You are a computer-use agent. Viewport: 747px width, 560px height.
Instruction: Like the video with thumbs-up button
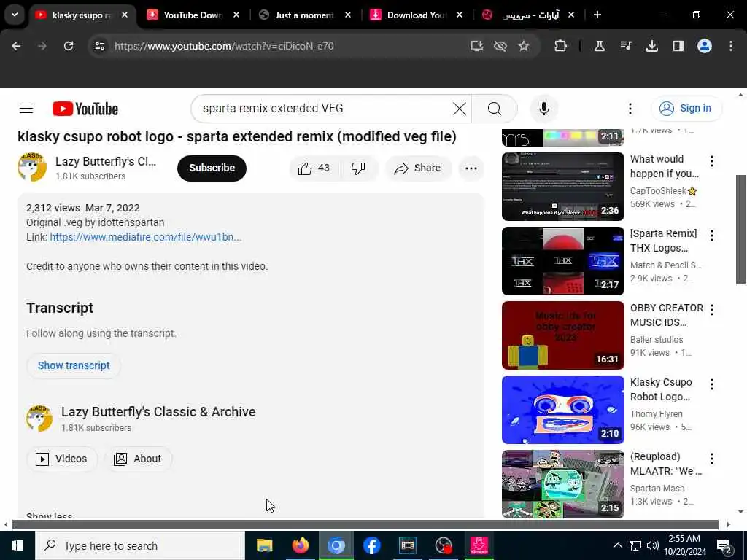pyautogui.click(x=314, y=168)
